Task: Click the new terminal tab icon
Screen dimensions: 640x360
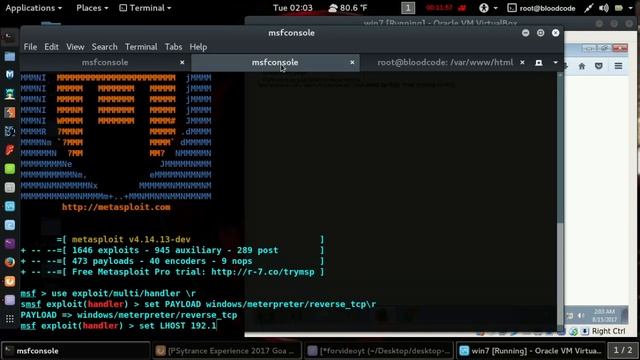Action: (x=539, y=62)
